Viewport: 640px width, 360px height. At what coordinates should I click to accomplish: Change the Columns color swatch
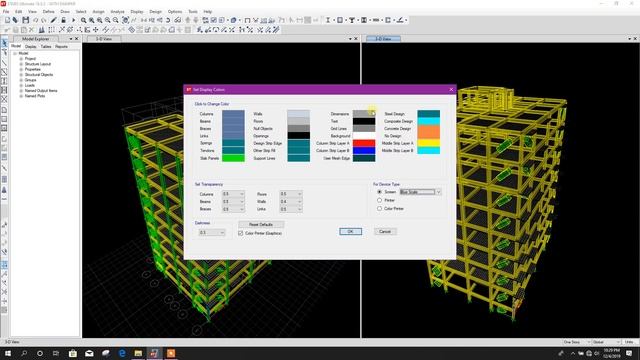coord(233,114)
